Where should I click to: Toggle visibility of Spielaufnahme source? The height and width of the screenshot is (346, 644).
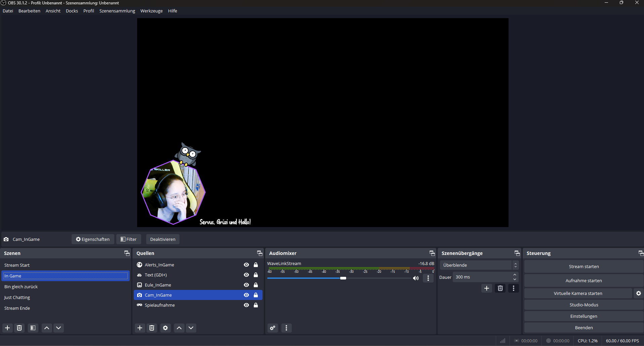(x=246, y=305)
